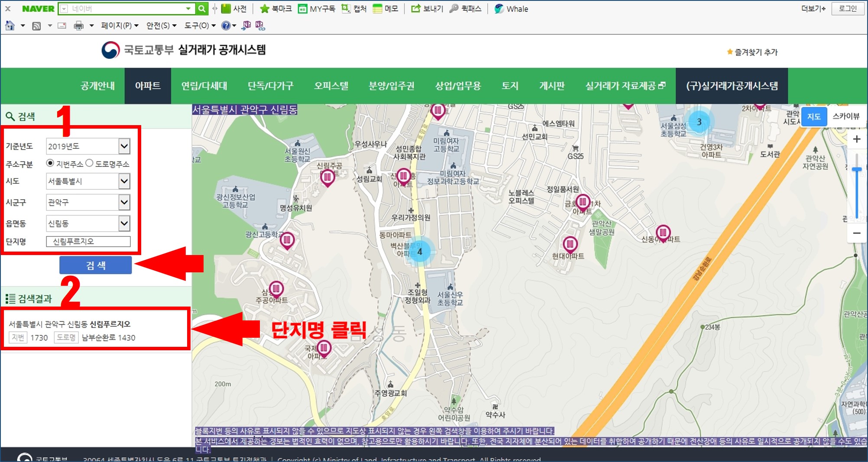This screenshot has height=462, width=868.
Task: Switch to the 단독/다가구 tab
Action: coord(270,86)
